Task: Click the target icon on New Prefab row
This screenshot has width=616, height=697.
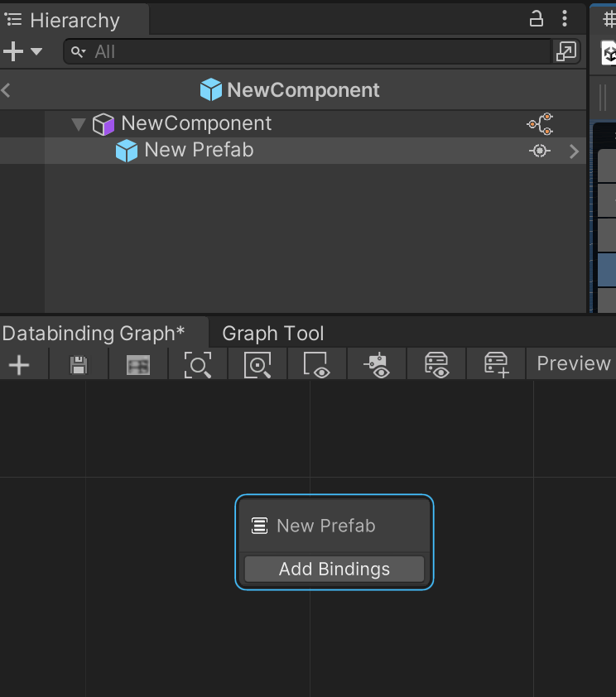Action: [540, 151]
